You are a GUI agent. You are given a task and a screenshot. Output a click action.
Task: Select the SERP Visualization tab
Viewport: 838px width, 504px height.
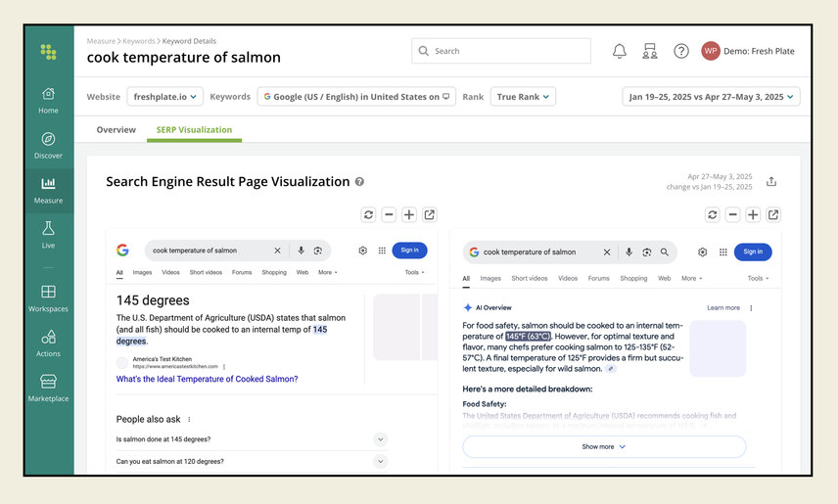coord(194,130)
